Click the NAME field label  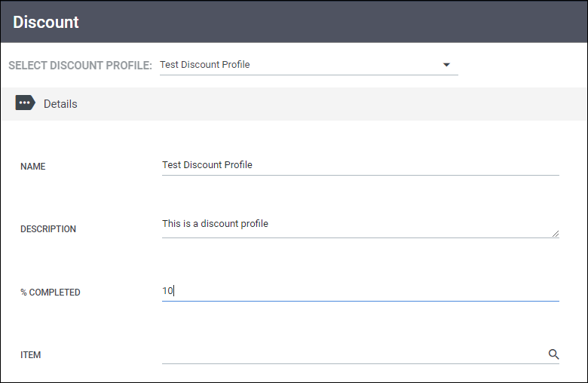[x=33, y=166]
